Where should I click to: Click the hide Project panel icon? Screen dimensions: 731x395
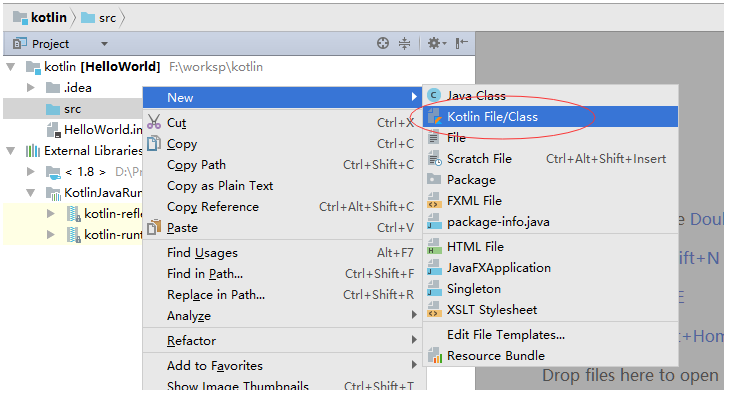click(462, 43)
